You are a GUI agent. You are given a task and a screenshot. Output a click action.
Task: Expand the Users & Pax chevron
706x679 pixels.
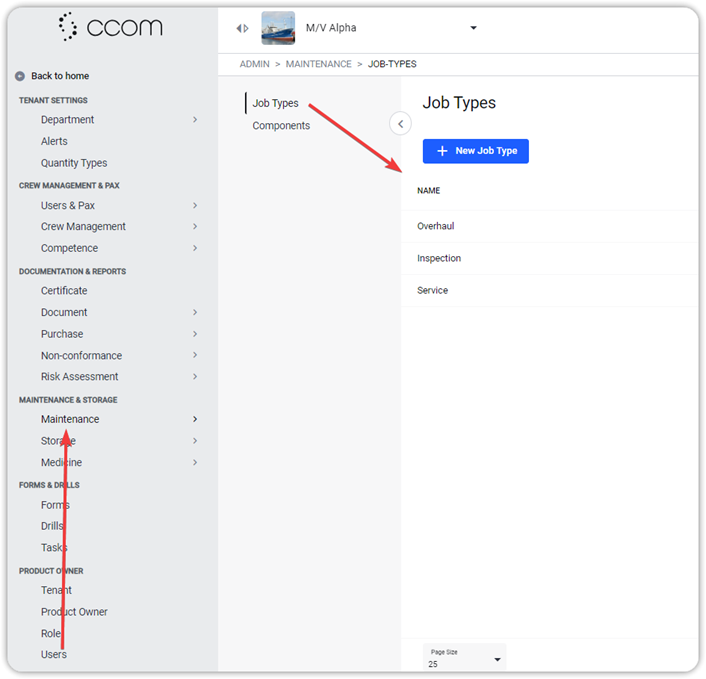(x=195, y=205)
